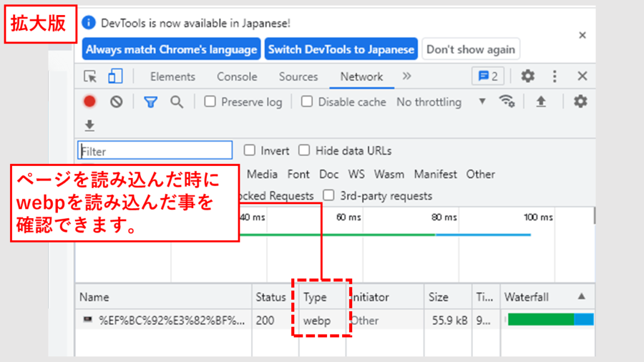Stop recording network log (red circle)
The image size is (644, 362).
pos(90,102)
